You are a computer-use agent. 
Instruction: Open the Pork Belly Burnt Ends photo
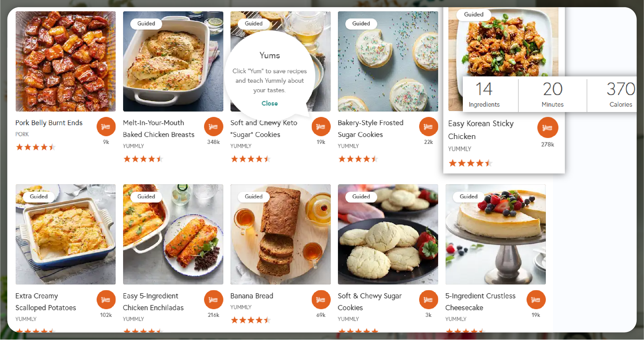pyautogui.click(x=66, y=62)
